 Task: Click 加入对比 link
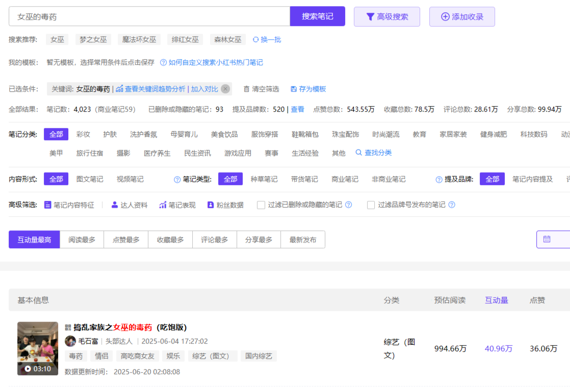(x=204, y=89)
